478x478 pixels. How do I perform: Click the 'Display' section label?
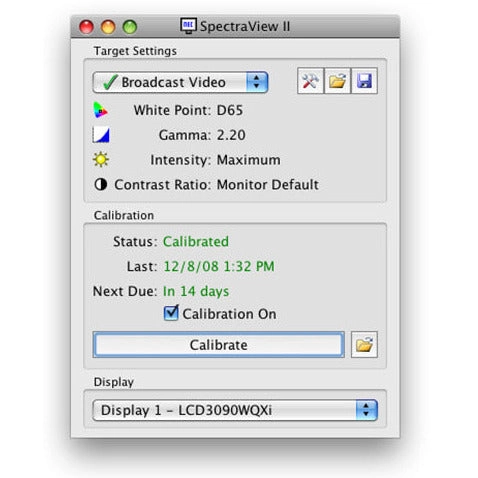[114, 382]
